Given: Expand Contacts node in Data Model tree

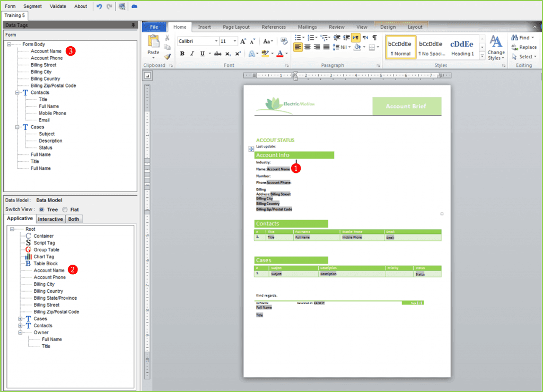Looking at the screenshot, I should tap(20, 326).
